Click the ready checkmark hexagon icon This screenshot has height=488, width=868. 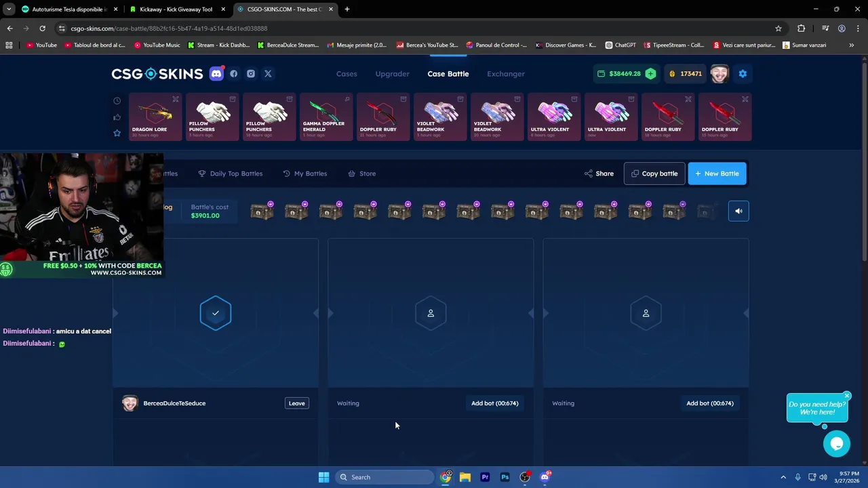pos(216,313)
